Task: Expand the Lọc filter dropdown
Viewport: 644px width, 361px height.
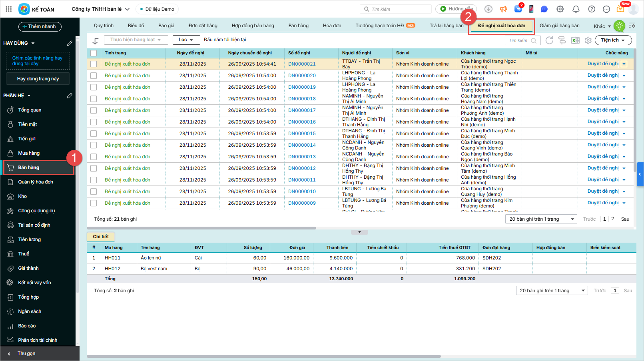Action: point(186,40)
